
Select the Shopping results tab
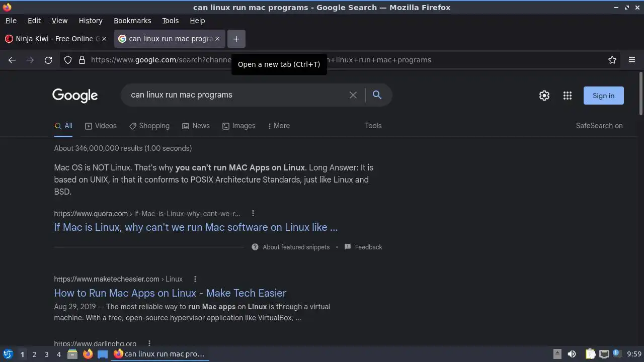(x=149, y=126)
